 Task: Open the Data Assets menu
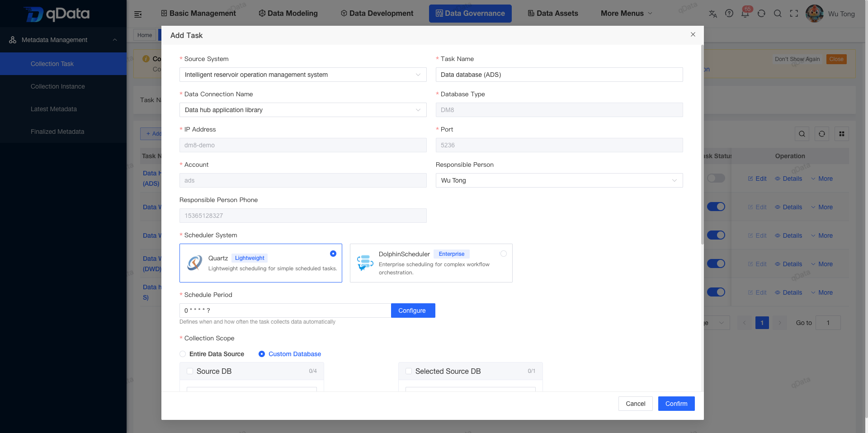tap(553, 14)
